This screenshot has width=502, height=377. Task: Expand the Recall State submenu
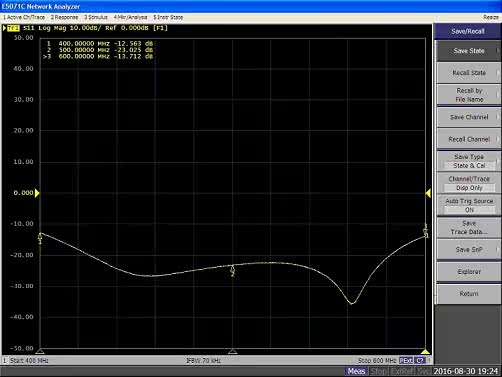pos(469,73)
